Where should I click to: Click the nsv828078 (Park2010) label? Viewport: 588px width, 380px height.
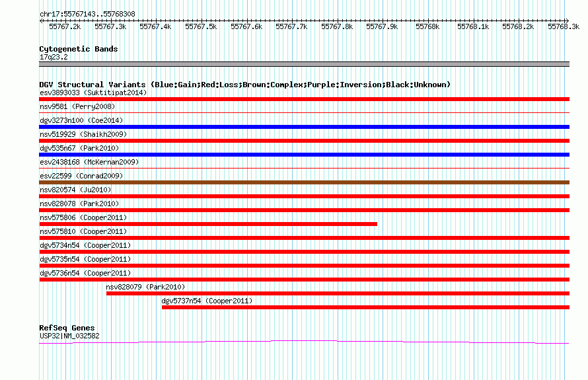pyautogui.click(x=79, y=204)
